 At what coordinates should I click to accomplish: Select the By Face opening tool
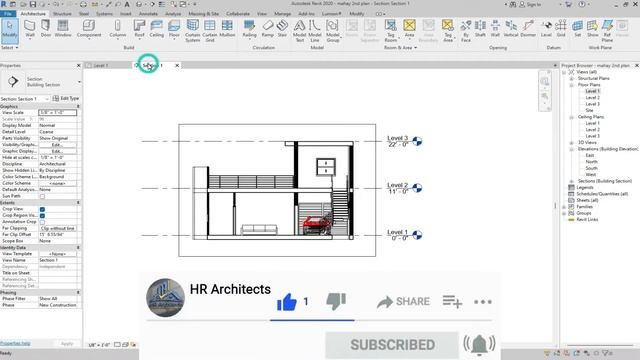click(466, 31)
